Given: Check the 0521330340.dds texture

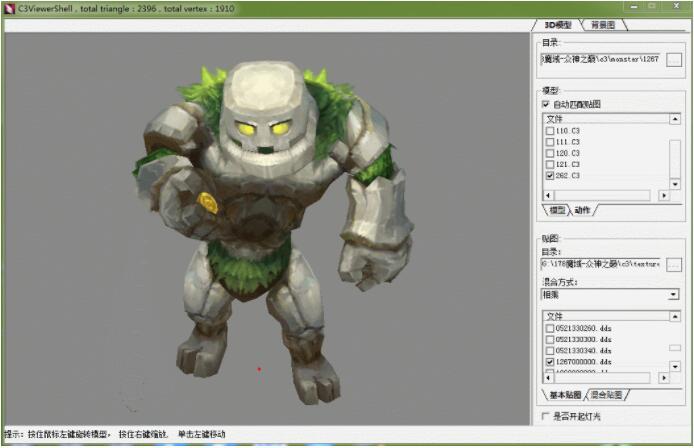Looking at the screenshot, I should (x=550, y=351).
